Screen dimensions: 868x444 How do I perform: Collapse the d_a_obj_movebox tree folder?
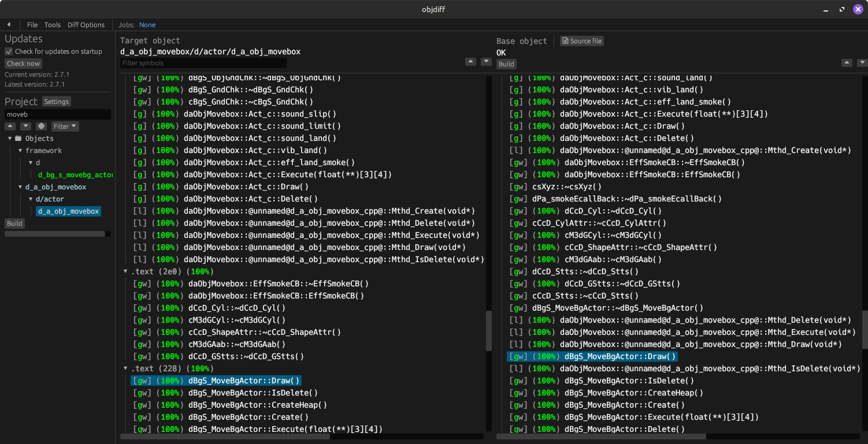click(20, 187)
